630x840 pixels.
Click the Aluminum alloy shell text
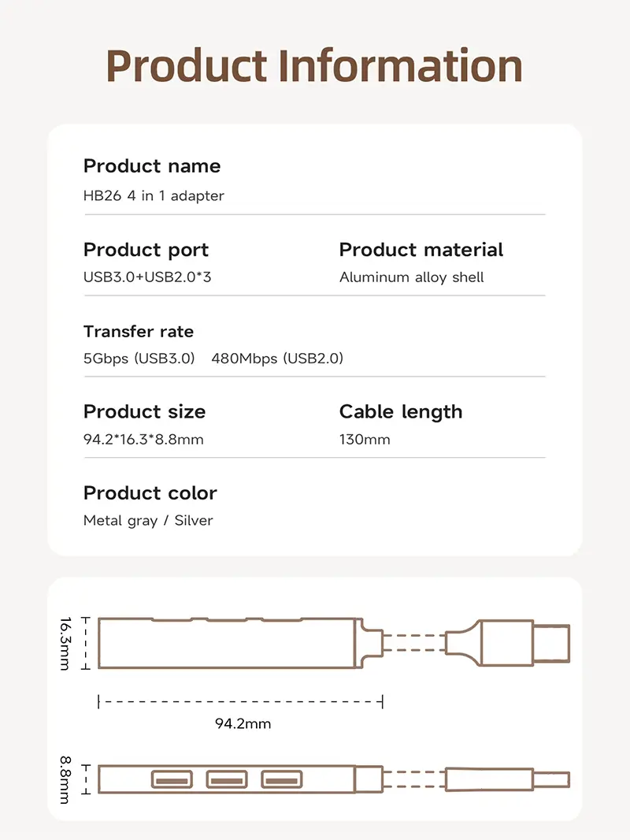point(412,277)
